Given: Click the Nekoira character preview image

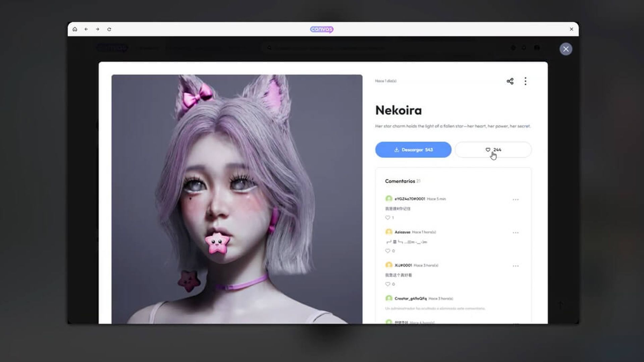Looking at the screenshot, I should [237, 199].
